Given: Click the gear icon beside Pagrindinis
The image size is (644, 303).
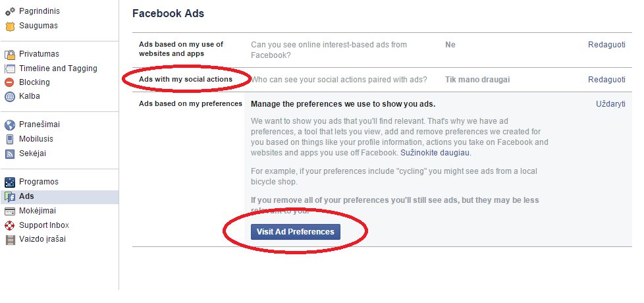Looking at the screenshot, I should pos(10,11).
